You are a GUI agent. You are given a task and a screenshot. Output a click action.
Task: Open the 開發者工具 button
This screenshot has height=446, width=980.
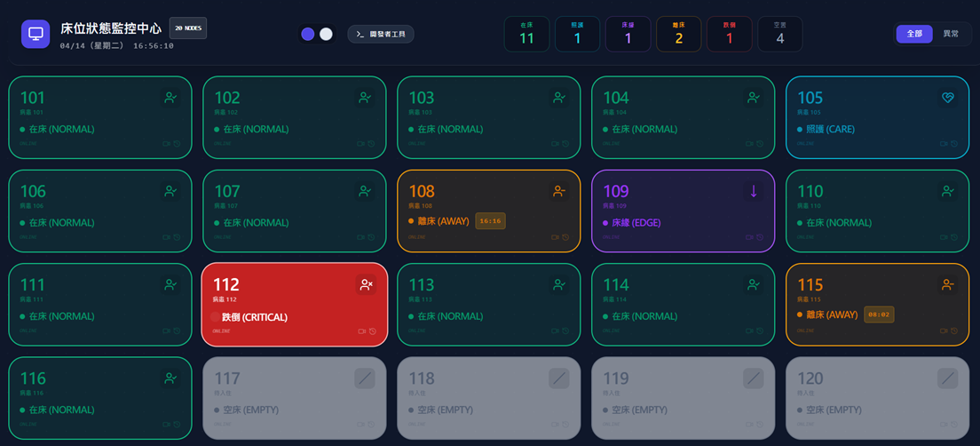click(x=381, y=34)
